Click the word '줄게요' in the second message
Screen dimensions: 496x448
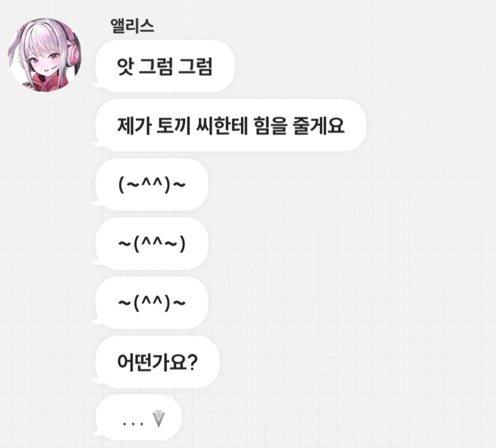319,126
